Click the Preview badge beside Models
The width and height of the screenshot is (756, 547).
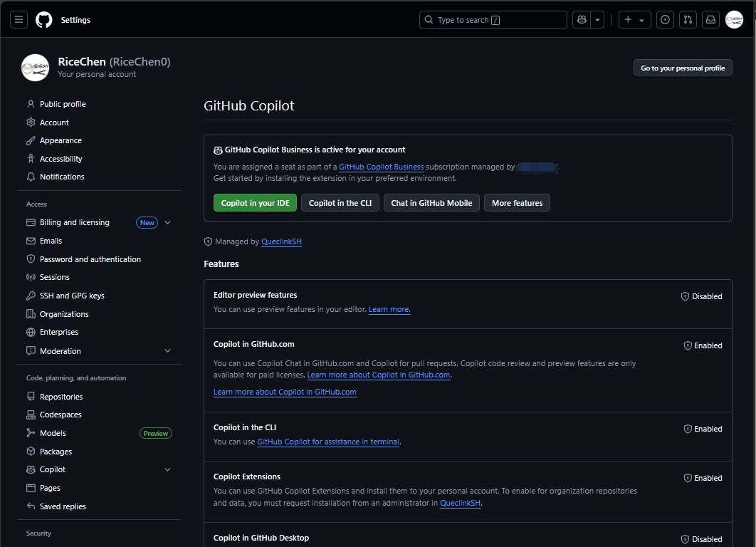[156, 433]
